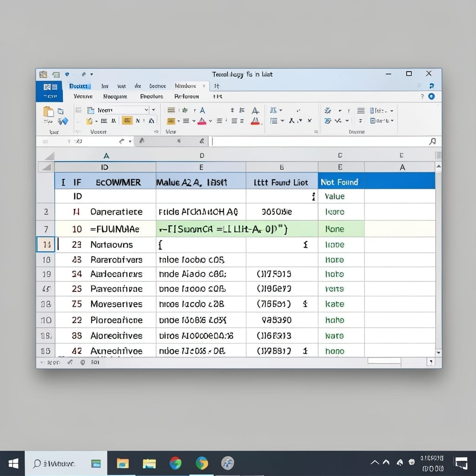Click the circular icon in the status bar
Screen dimensions: 476x476
83,362
